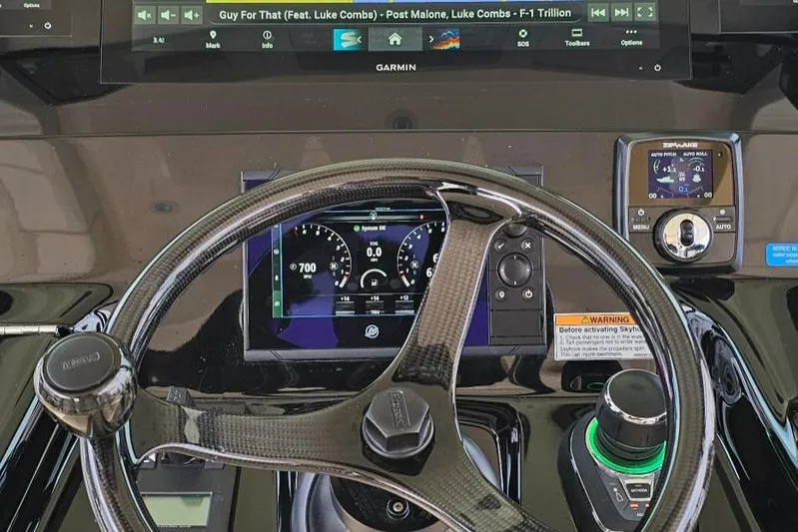This screenshot has width=798, height=532.
Task: Open the blue S app thumbnail beside Home
Action: click(348, 39)
